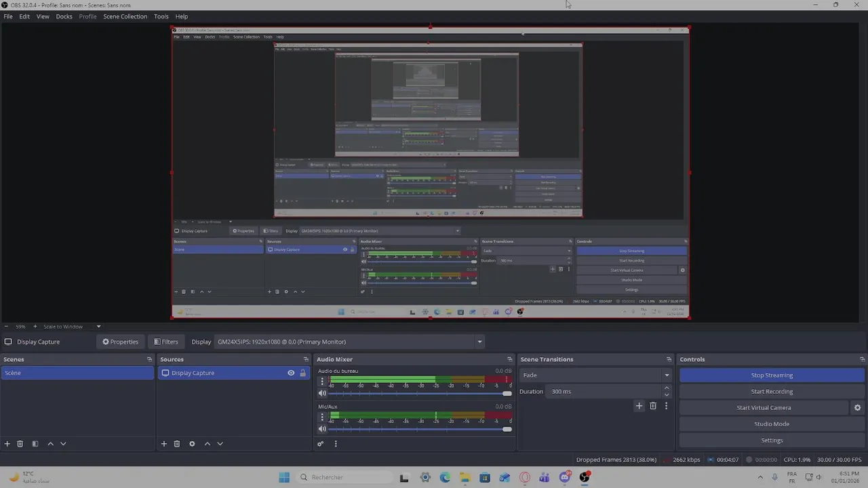868x488 pixels.
Task: Open the View menu
Action: (x=43, y=16)
